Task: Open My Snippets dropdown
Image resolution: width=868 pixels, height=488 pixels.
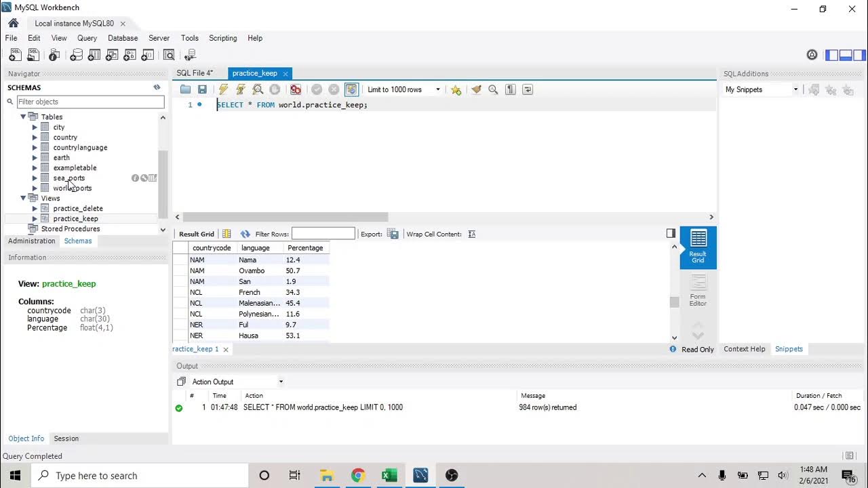Action: pyautogui.click(x=761, y=89)
